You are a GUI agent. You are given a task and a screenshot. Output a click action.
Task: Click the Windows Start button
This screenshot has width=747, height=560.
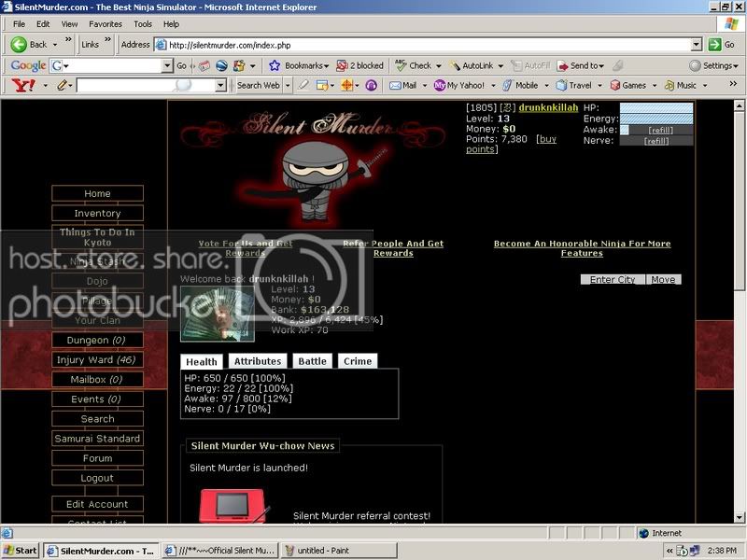click(20, 551)
